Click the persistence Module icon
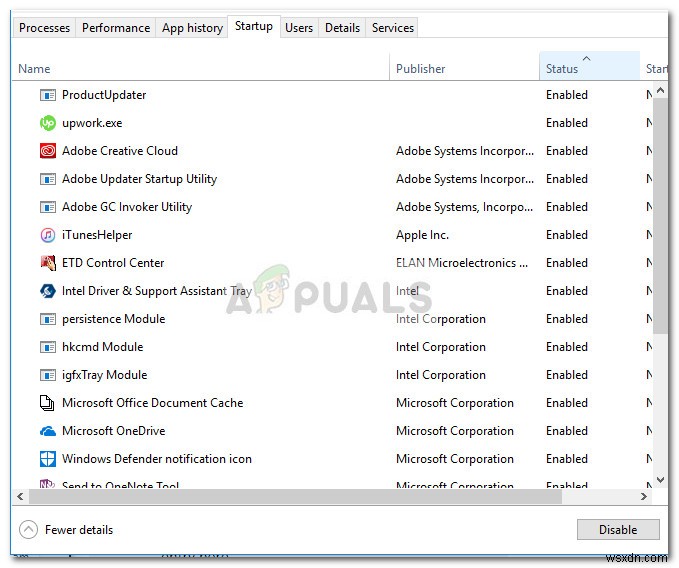This screenshot has height=568, width=679. 48,319
